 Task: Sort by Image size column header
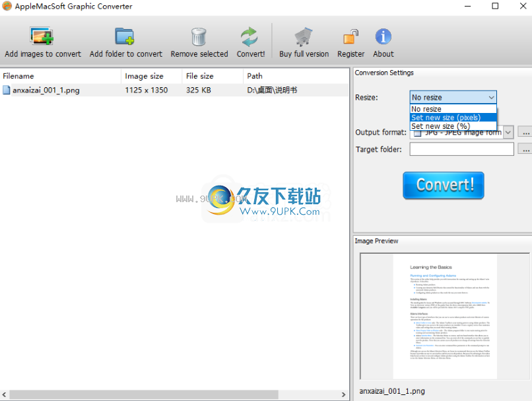[x=151, y=76]
